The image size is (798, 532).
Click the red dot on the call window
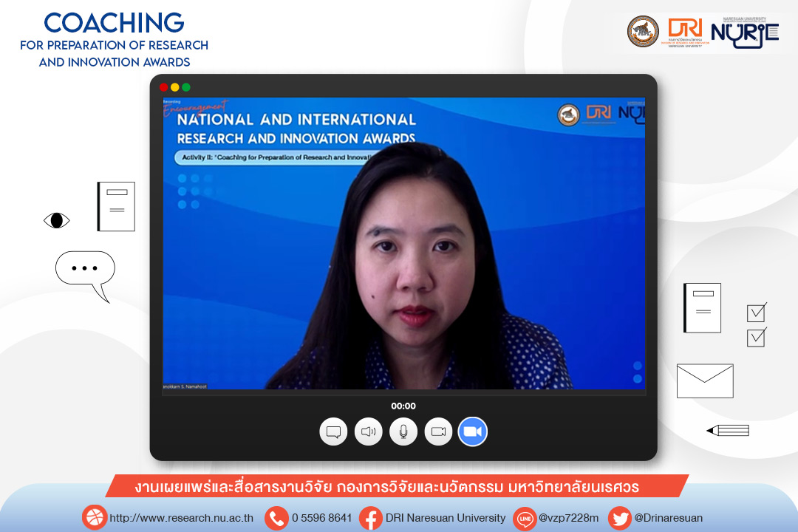(164, 87)
